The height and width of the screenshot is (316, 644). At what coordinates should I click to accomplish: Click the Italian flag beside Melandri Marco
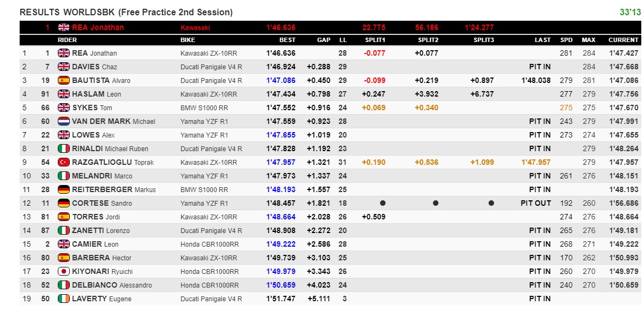64,176
